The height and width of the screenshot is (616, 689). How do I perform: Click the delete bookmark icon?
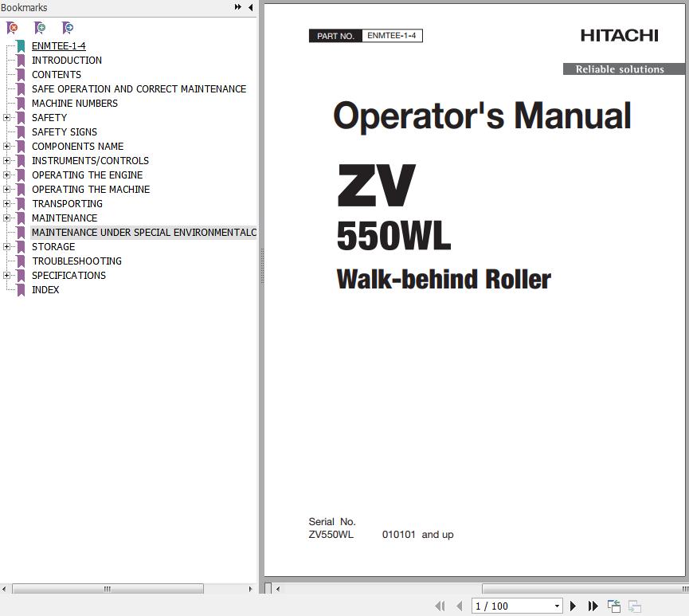[13, 28]
